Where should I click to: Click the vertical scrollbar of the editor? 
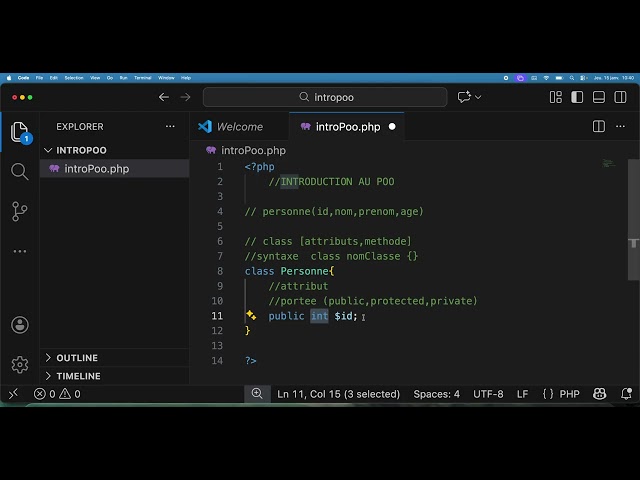(x=633, y=220)
